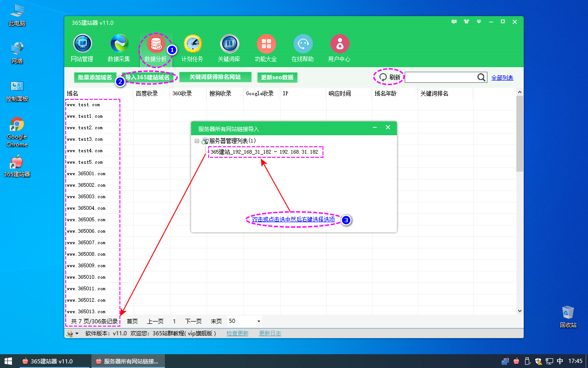Open 在线帮助 (Online Help) module
588x368 pixels.
[x=303, y=49]
